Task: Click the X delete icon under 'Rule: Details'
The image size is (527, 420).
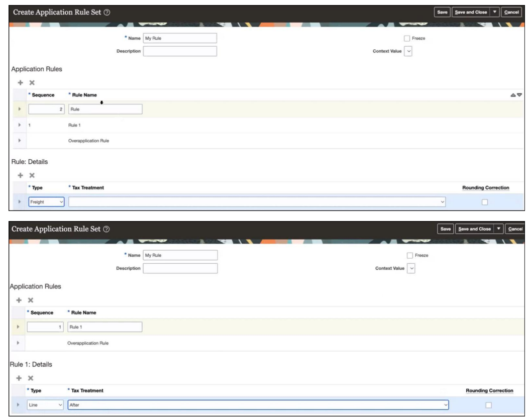Action: [x=31, y=175]
